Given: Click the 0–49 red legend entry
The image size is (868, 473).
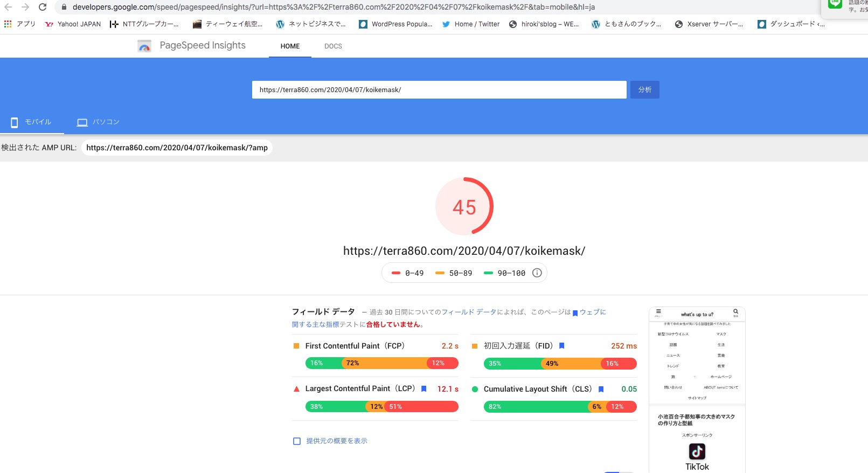Looking at the screenshot, I should click(408, 273).
